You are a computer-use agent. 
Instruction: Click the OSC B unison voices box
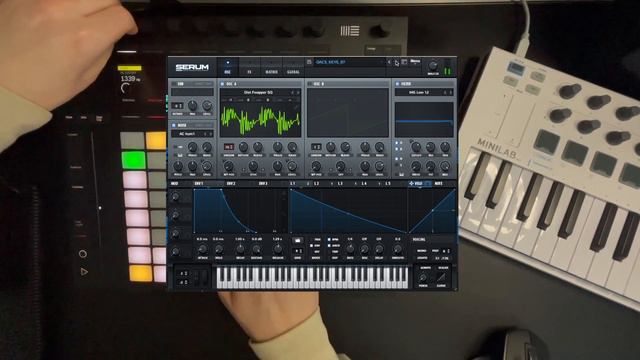(x=316, y=147)
